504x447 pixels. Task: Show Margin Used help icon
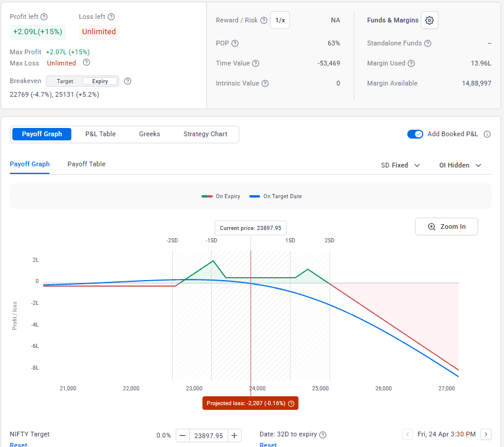click(411, 63)
